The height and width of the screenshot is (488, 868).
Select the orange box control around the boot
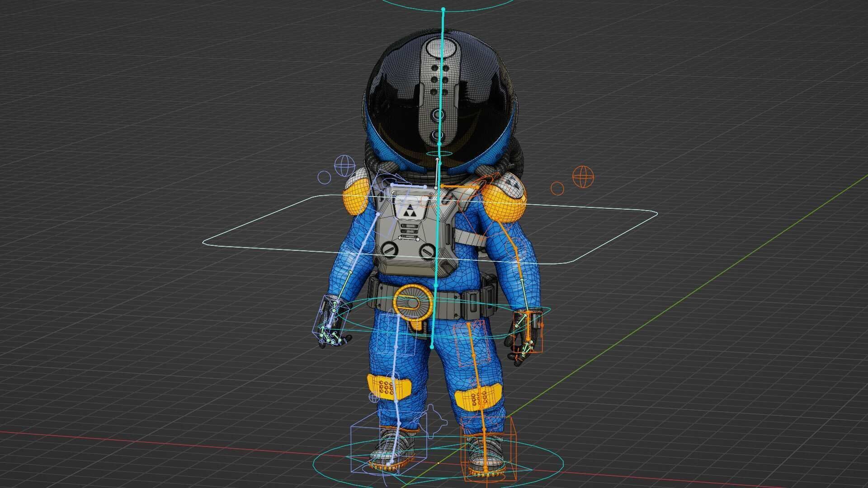(488, 449)
